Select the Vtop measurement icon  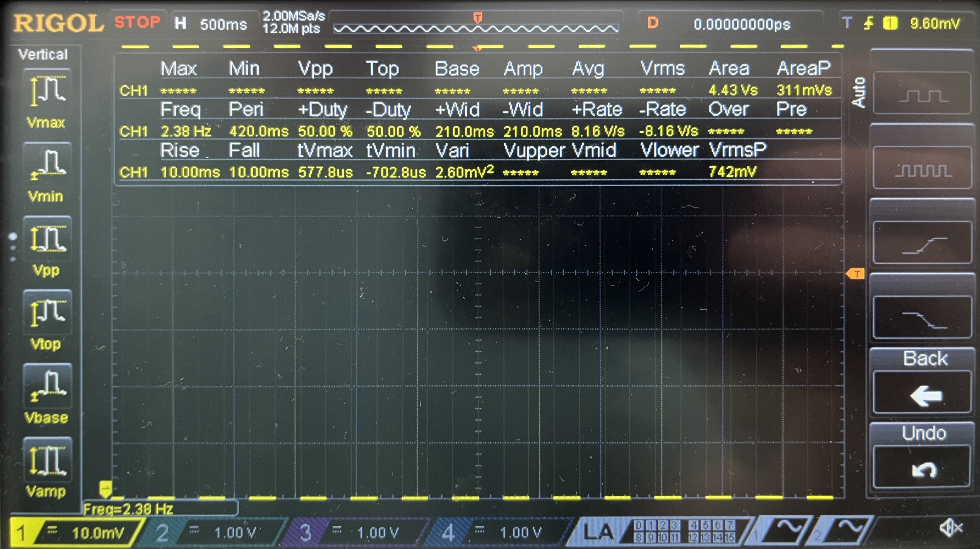point(47,312)
